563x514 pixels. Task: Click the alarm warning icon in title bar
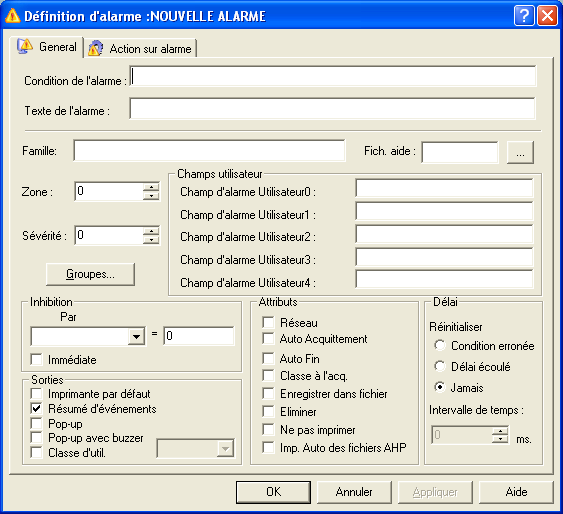coord(13,16)
